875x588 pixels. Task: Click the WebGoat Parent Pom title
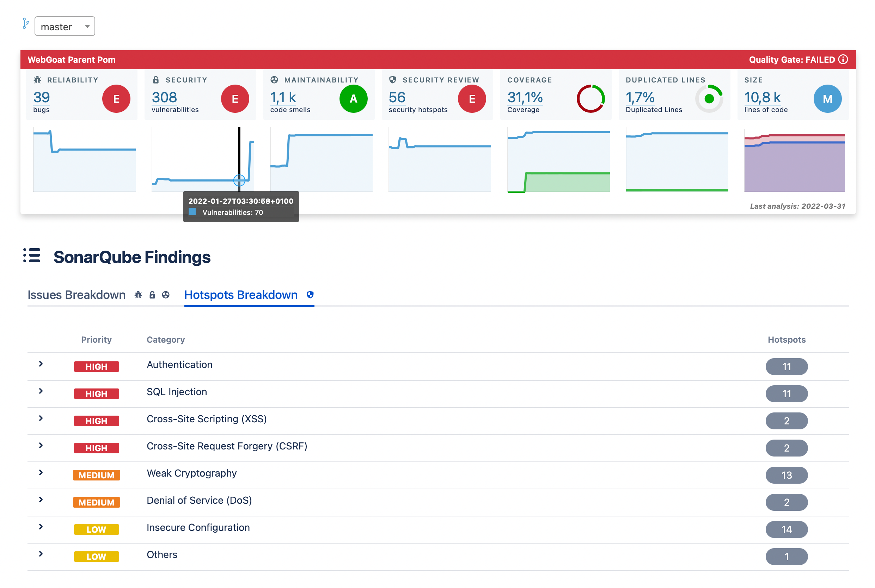[x=72, y=60]
